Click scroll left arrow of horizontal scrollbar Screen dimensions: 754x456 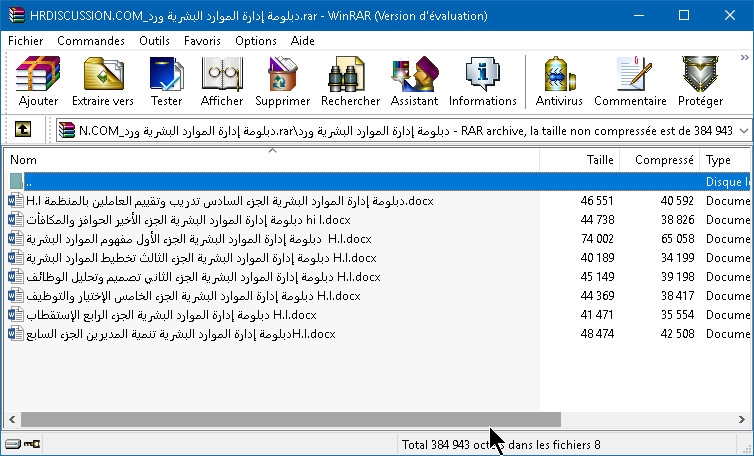[x=13, y=419]
